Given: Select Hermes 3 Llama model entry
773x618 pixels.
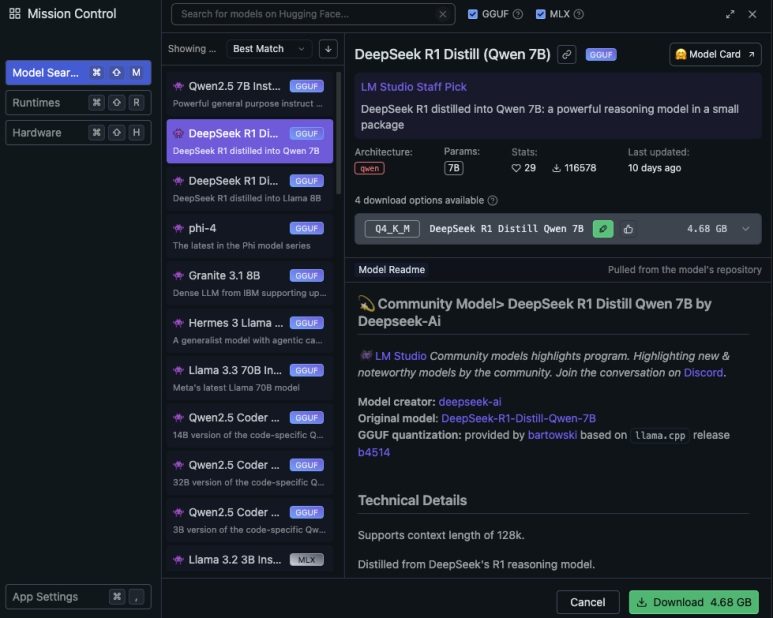Looking at the screenshot, I should pyautogui.click(x=249, y=331).
